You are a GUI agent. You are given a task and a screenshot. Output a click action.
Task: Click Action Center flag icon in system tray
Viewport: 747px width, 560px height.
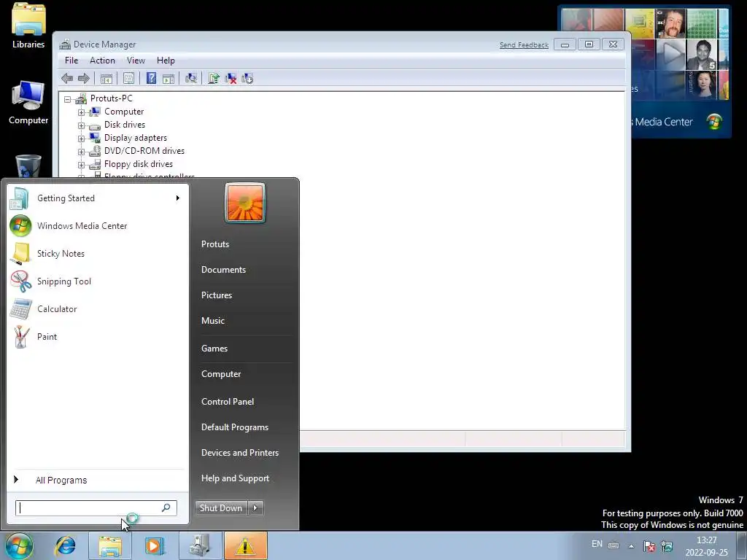(649, 545)
